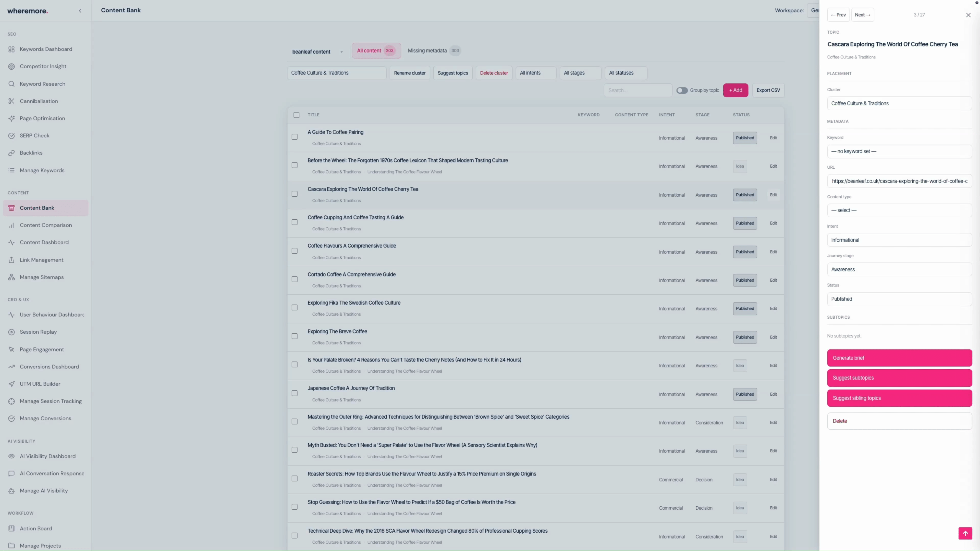The image size is (980, 551).
Task: Click the Search input field
Action: [638, 90]
